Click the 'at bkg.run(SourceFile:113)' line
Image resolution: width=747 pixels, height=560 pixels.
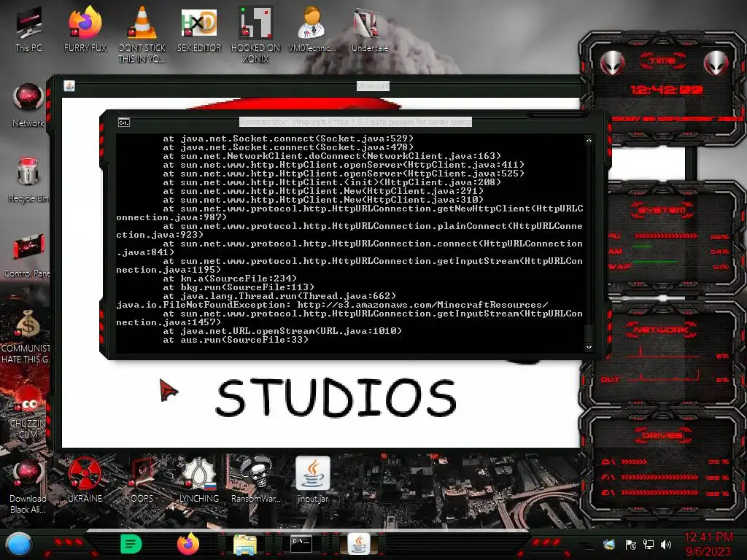[239, 287]
